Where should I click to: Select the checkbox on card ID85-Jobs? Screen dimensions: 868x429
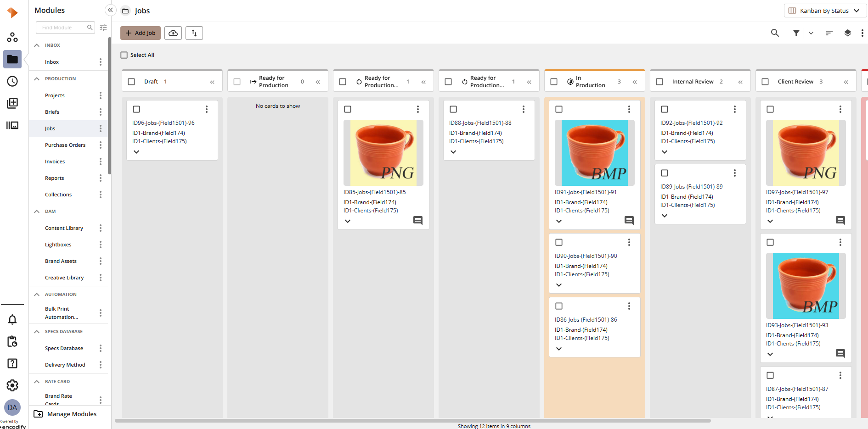click(x=348, y=109)
